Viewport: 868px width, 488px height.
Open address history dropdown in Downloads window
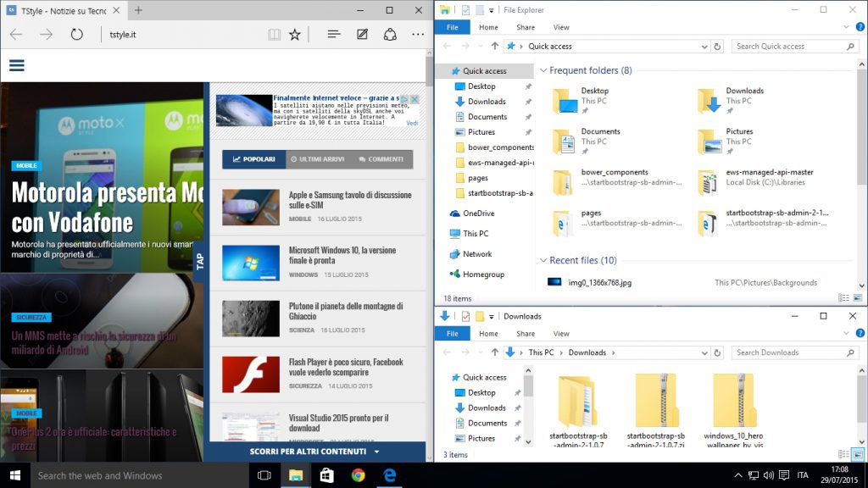pos(704,353)
